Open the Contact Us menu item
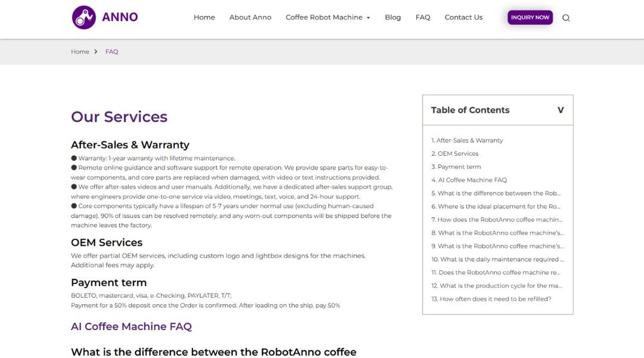 click(463, 17)
